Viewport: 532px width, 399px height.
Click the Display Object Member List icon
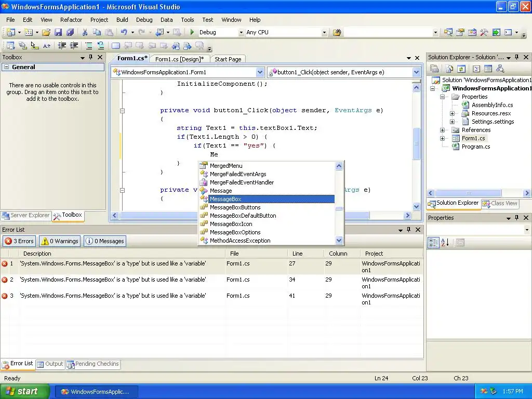pyautogui.click(x=10, y=46)
